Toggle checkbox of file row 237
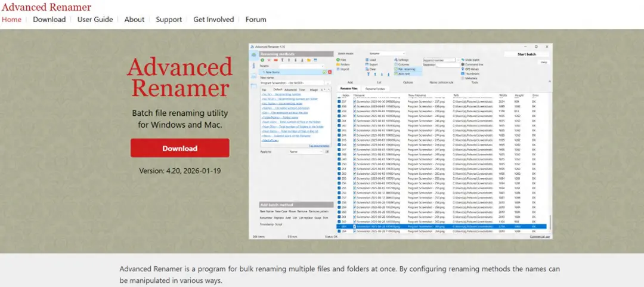644x287 pixels. coord(339,101)
